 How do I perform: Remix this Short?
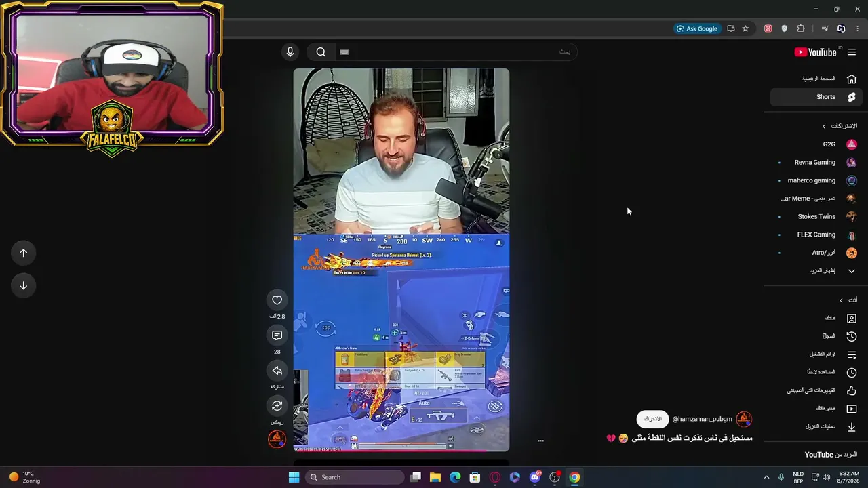click(277, 406)
